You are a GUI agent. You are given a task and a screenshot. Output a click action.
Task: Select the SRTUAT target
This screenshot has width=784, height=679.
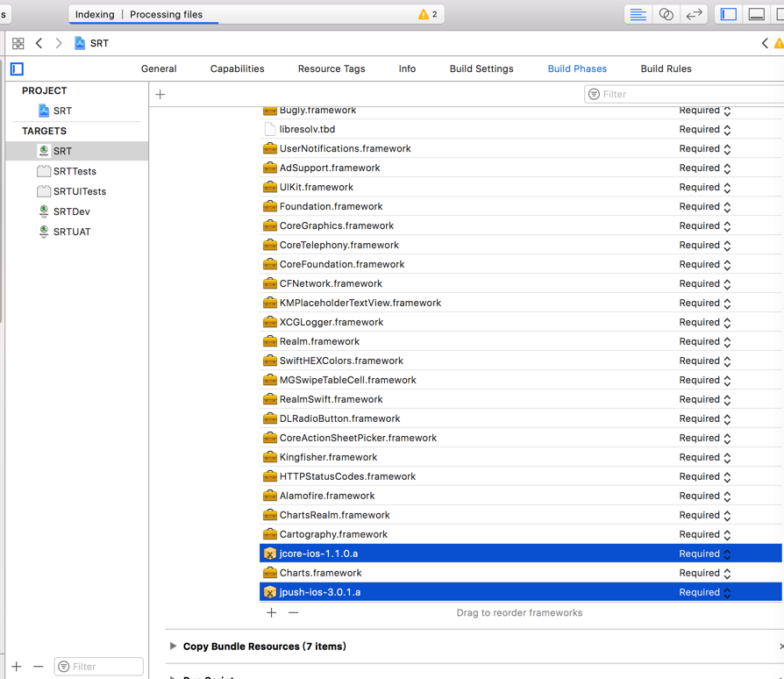click(x=77, y=232)
